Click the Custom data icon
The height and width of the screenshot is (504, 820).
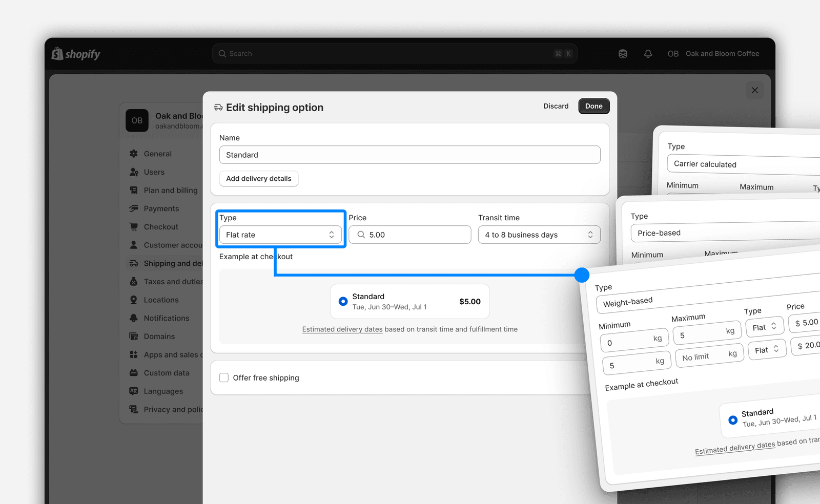(x=134, y=373)
